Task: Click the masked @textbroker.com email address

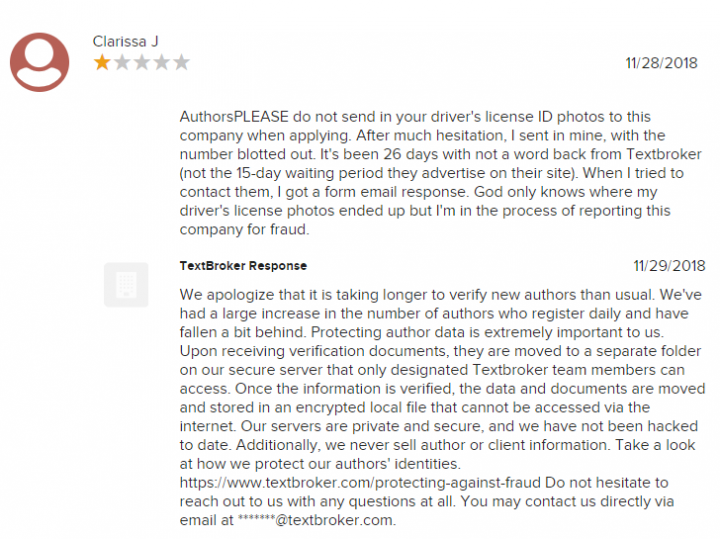Action: pyautogui.click(x=316, y=520)
